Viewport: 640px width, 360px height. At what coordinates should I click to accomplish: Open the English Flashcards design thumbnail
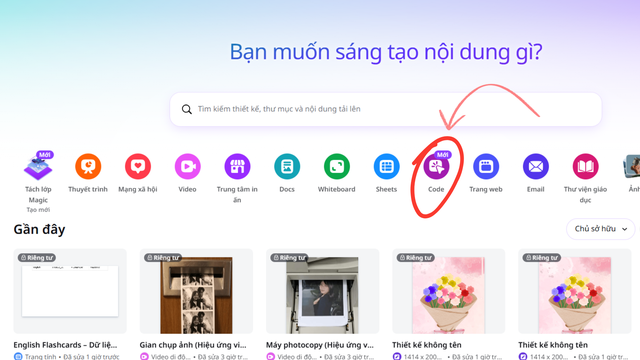70,291
